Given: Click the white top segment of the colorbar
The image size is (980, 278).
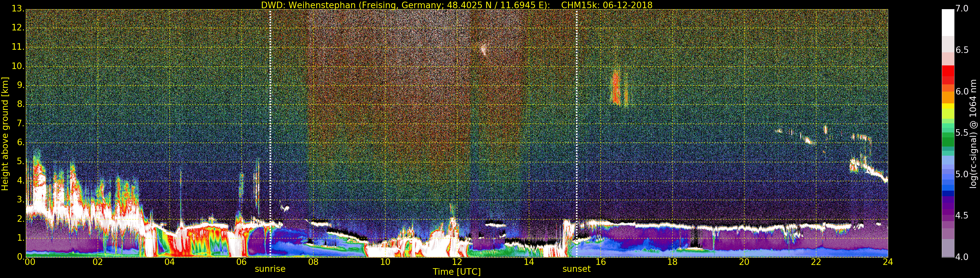Looking at the screenshot, I should 948,23.
